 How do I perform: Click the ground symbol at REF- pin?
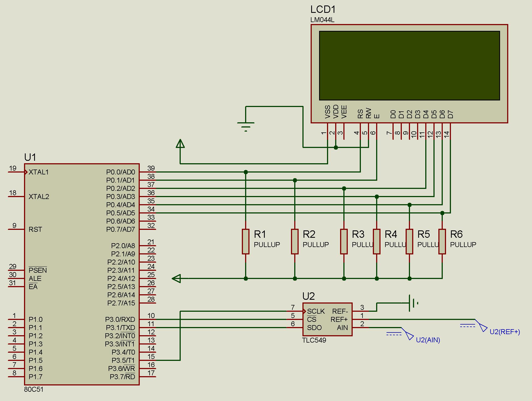click(x=413, y=303)
